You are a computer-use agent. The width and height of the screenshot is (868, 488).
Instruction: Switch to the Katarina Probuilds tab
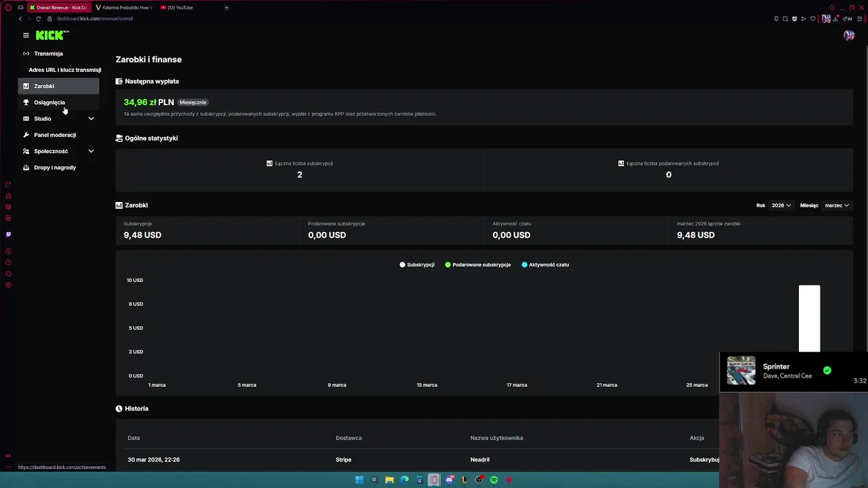pyautogui.click(x=125, y=7)
